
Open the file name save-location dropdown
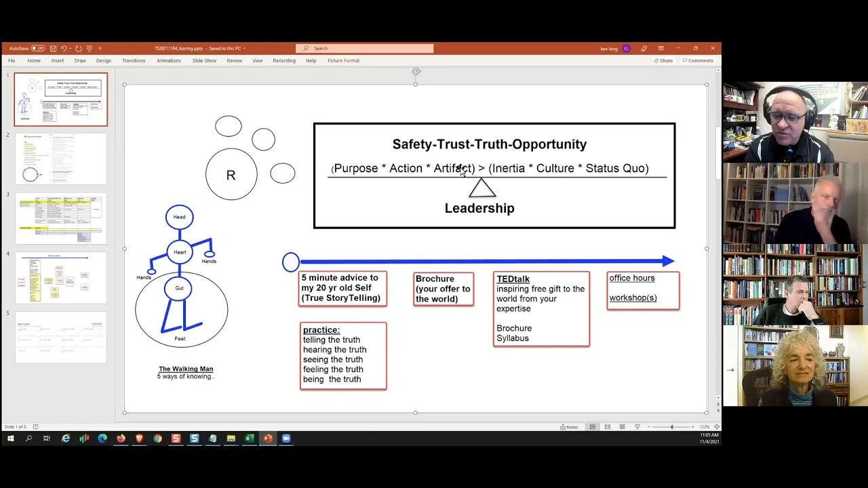(x=244, y=48)
